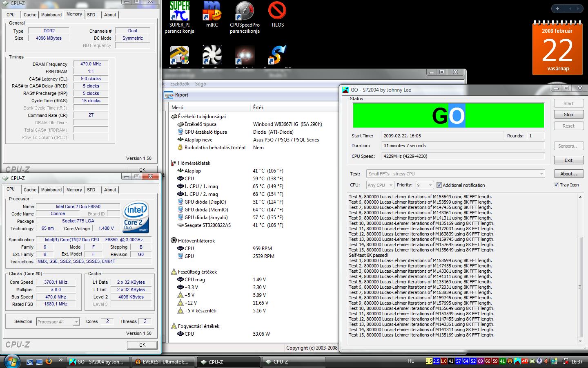Open the TILOS desktop icon
The width and height of the screenshot is (588, 368).
coord(277,11)
